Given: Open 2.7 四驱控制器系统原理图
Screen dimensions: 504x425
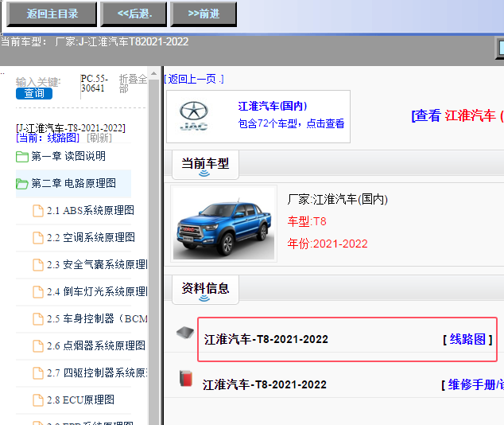Looking at the screenshot, I should tap(97, 372).
